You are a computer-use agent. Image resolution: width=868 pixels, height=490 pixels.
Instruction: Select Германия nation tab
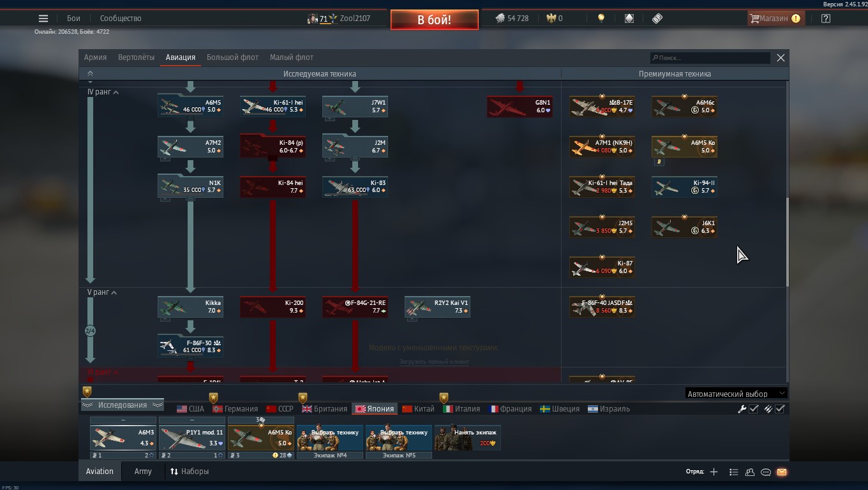(235, 409)
